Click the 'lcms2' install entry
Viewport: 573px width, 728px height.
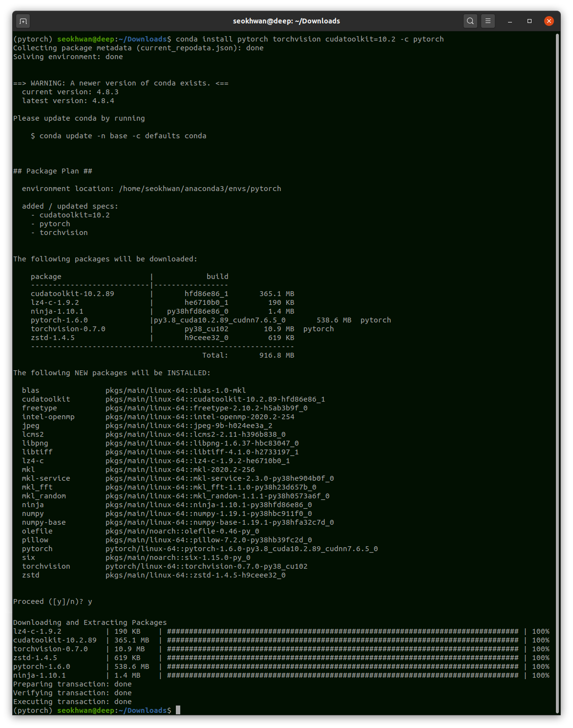click(154, 434)
